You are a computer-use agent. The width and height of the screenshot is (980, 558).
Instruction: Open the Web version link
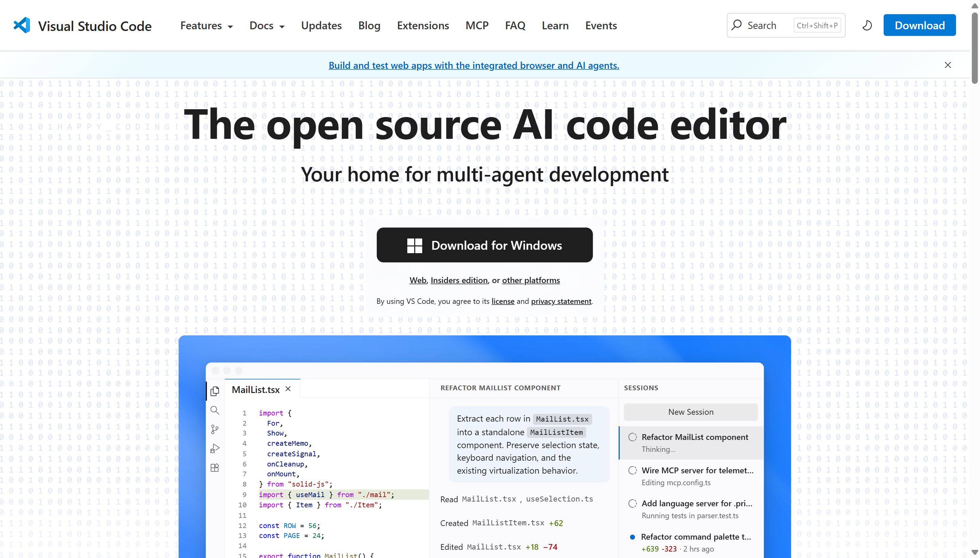(418, 281)
